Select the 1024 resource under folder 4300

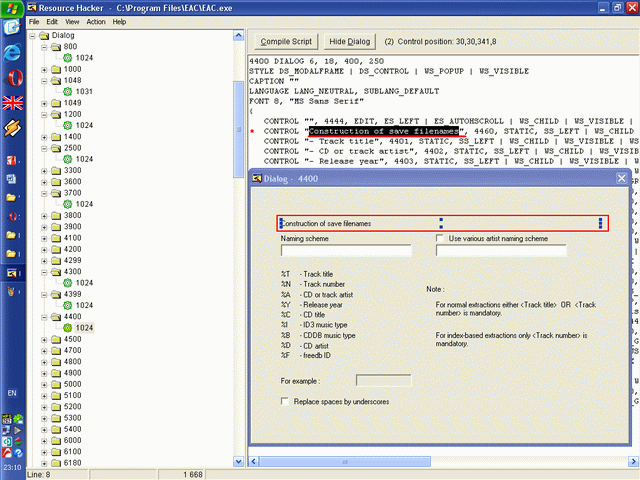[x=84, y=283]
